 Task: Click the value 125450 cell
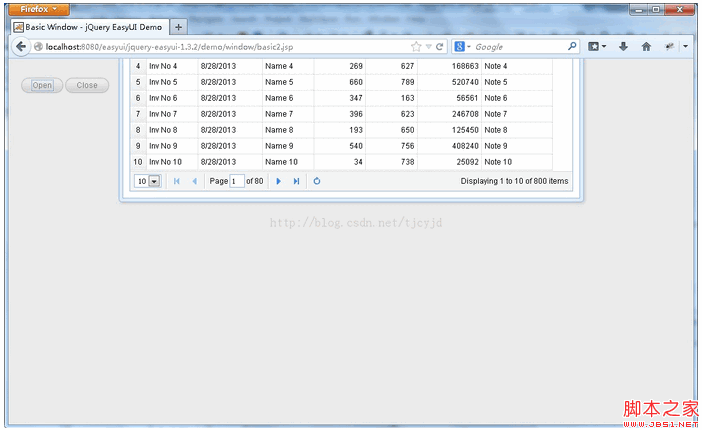point(449,130)
